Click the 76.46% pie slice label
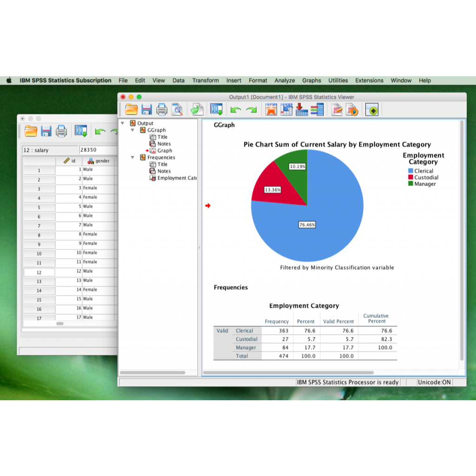The image size is (476, 476). point(307,225)
